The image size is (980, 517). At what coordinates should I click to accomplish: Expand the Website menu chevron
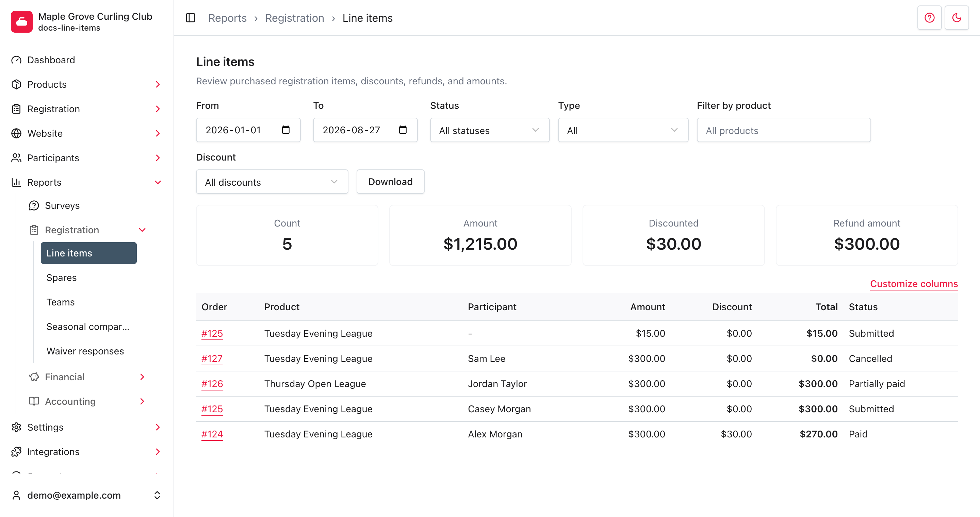[x=158, y=133]
